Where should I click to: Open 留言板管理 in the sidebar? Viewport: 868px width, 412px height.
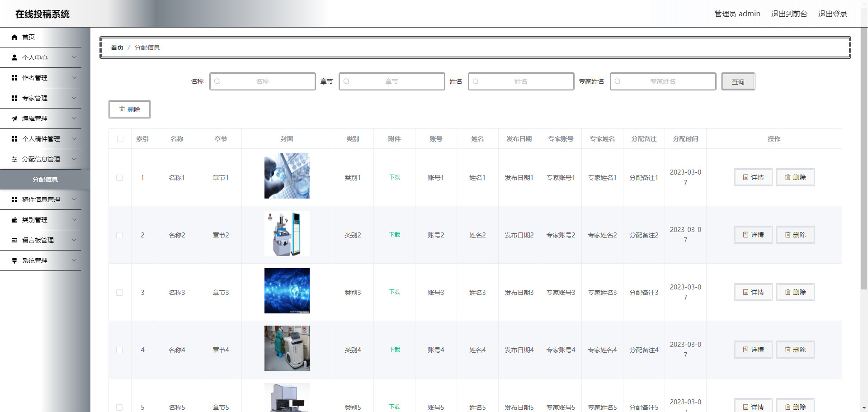pyautogui.click(x=41, y=240)
